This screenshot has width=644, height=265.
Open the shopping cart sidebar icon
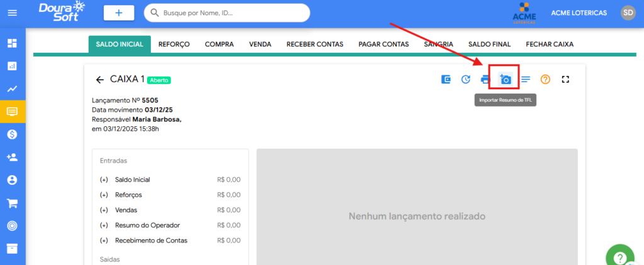point(12,203)
